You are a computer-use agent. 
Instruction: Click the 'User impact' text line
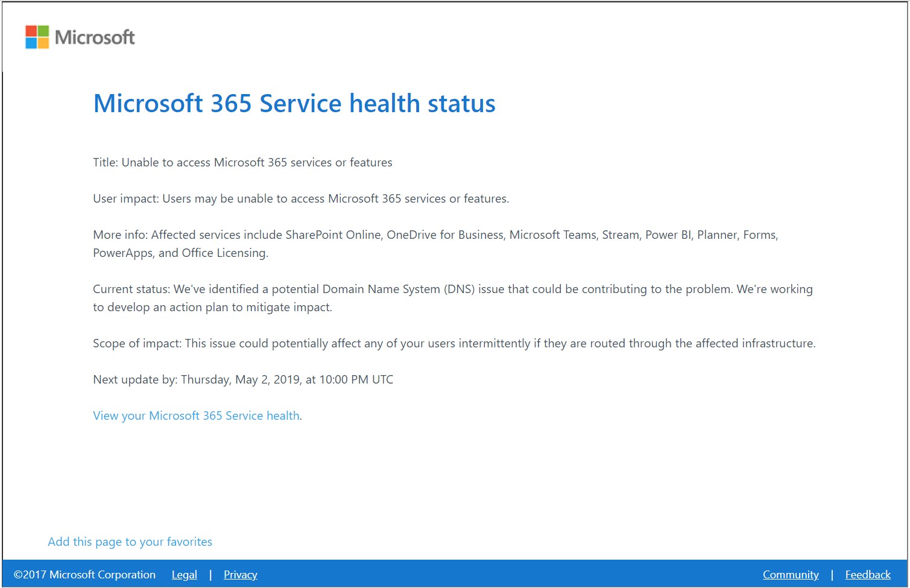(x=300, y=198)
